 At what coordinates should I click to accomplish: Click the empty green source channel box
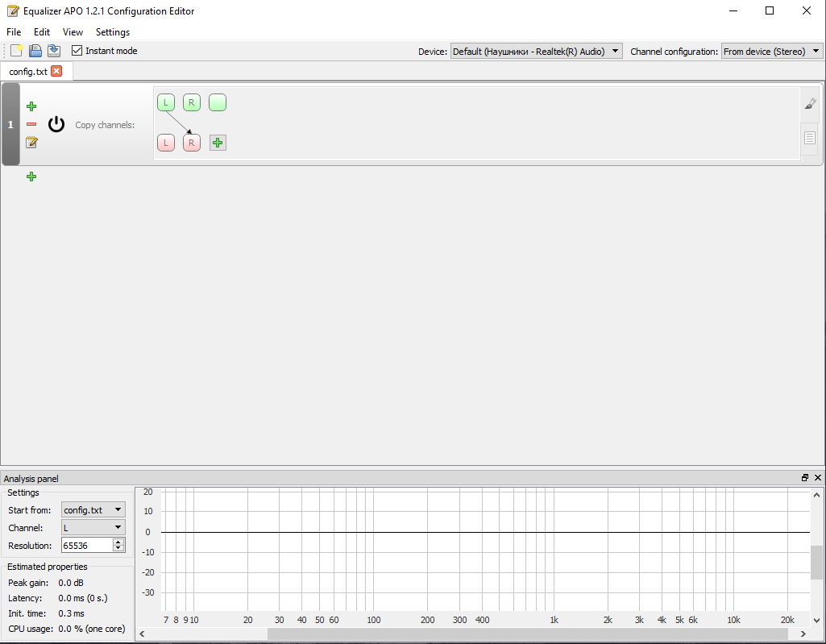(x=218, y=102)
